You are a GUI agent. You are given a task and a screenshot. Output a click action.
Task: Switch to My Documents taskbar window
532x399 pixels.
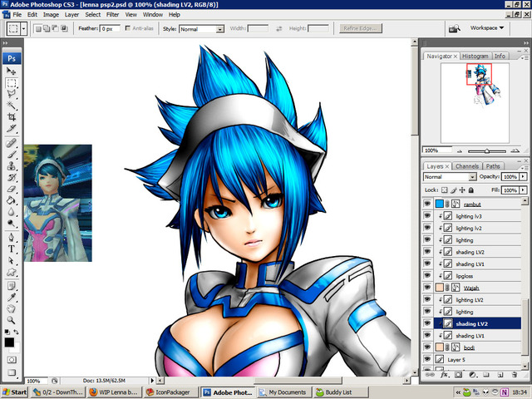tap(283, 392)
